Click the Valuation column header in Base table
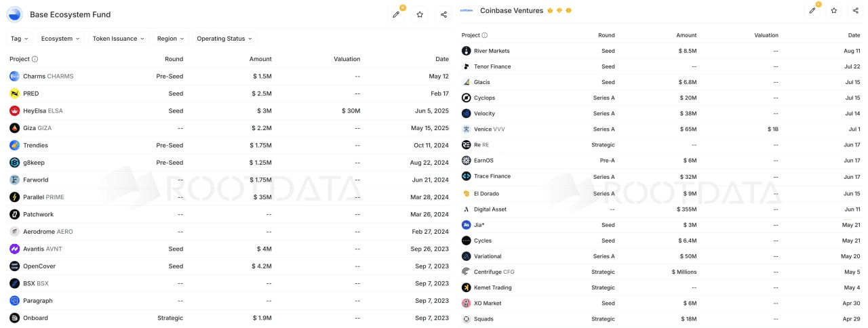The height and width of the screenshot is (328, 868). [347, 59]
